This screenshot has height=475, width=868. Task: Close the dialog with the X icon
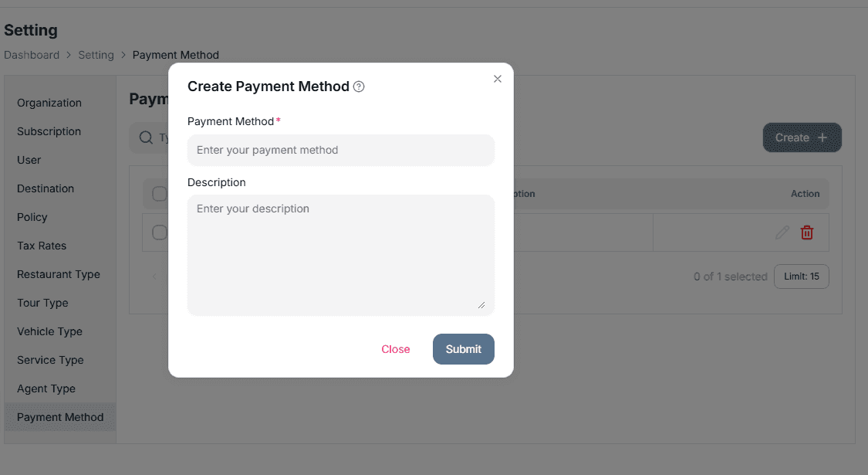tap(498, 79)
